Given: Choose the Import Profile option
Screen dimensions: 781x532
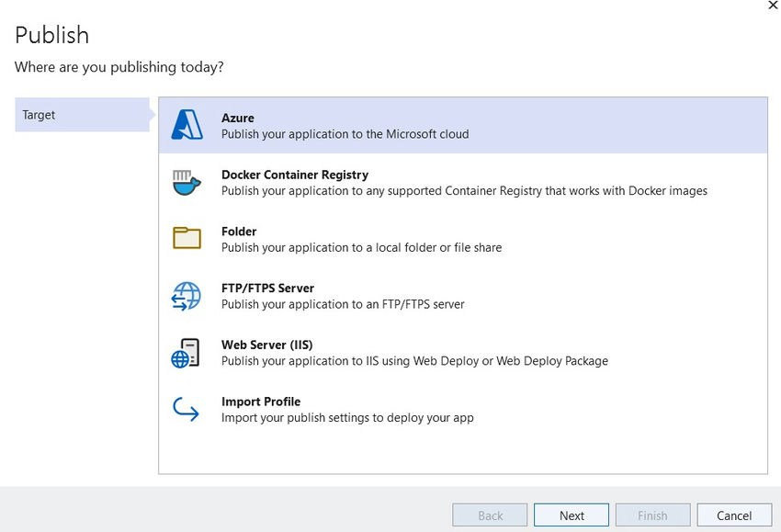Looking at the screenshot, I should 261,402.
